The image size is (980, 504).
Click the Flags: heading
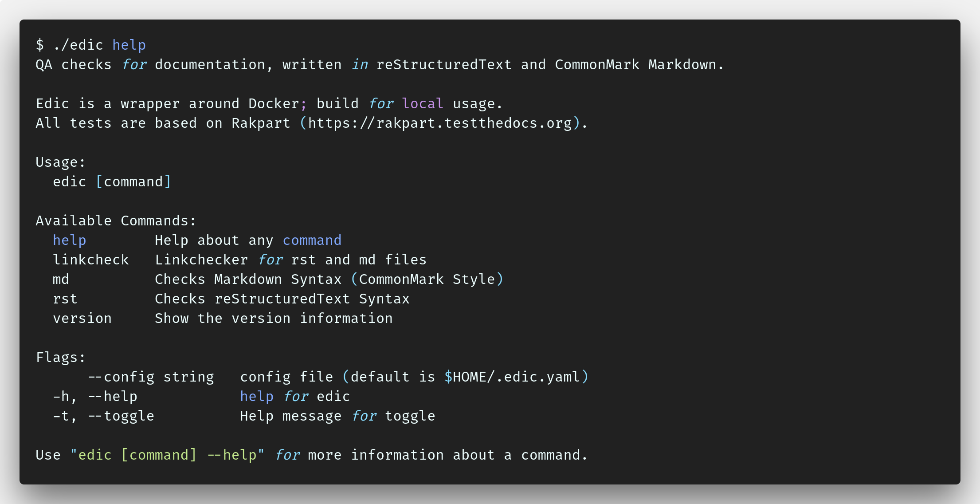pos(61,357)
